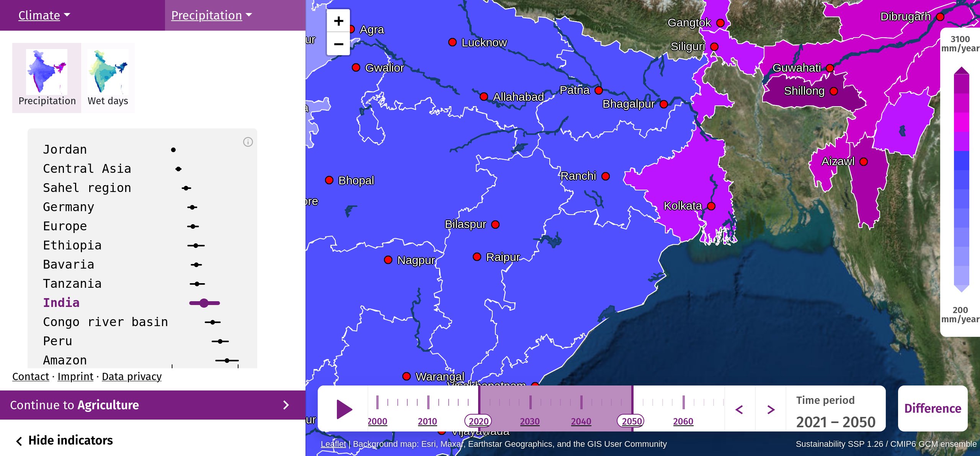Screen dimensions: 980x456
Task: Click the Patna city marker
Action: point(599,90)
